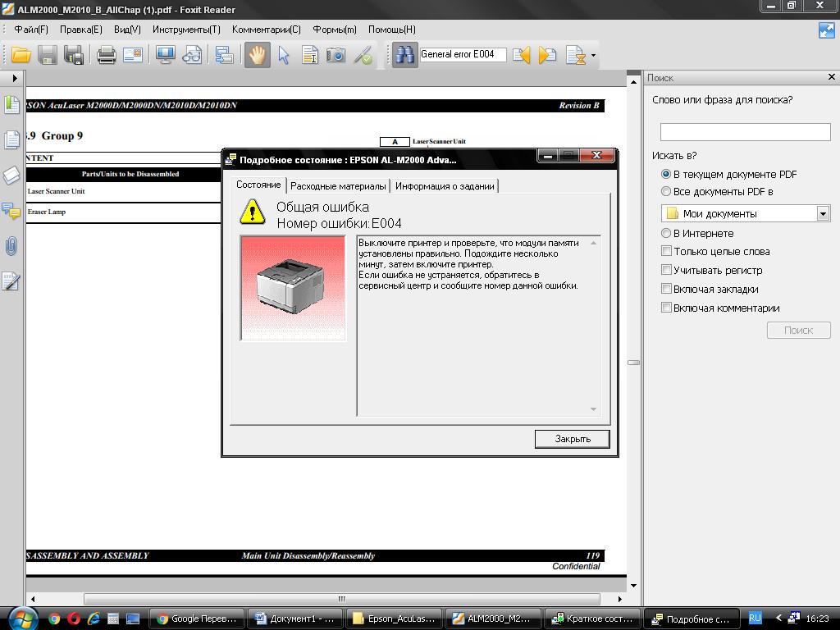This screenshot has width=840, height=630.
Task: Enable 'Только целые слова' checkbox
Action: [666, 252]
